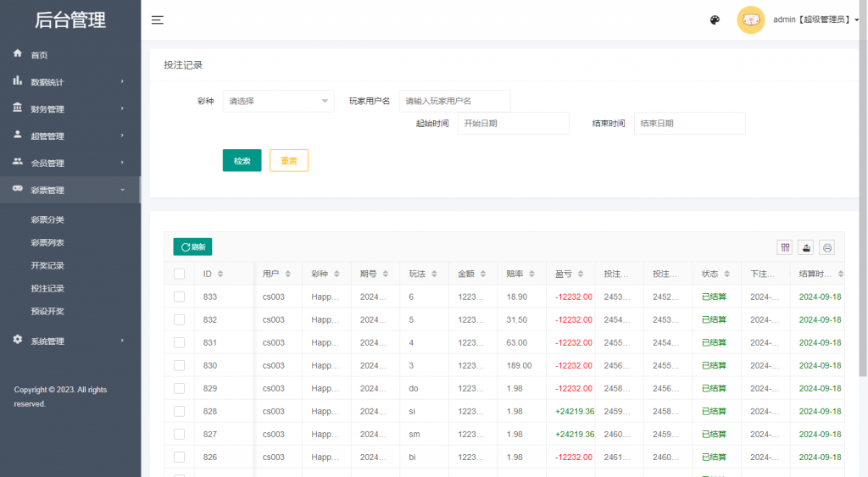Open the column filter grid icon

tap(785, 247)
